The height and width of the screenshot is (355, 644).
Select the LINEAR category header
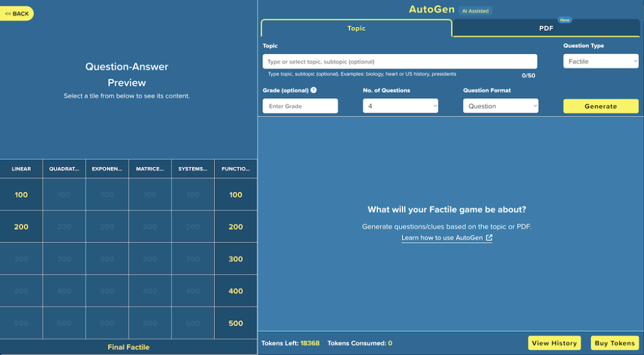pos(21,169)
